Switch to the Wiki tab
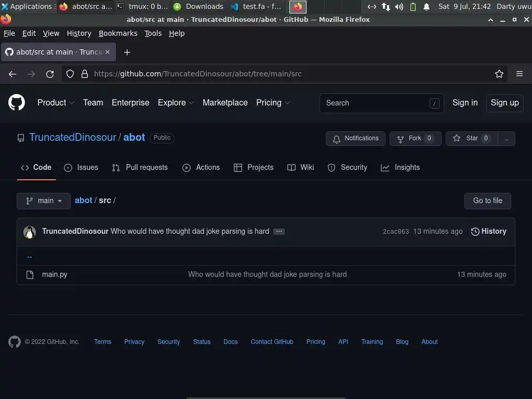This screenshot has height=399, width=532. click(301, 167)
